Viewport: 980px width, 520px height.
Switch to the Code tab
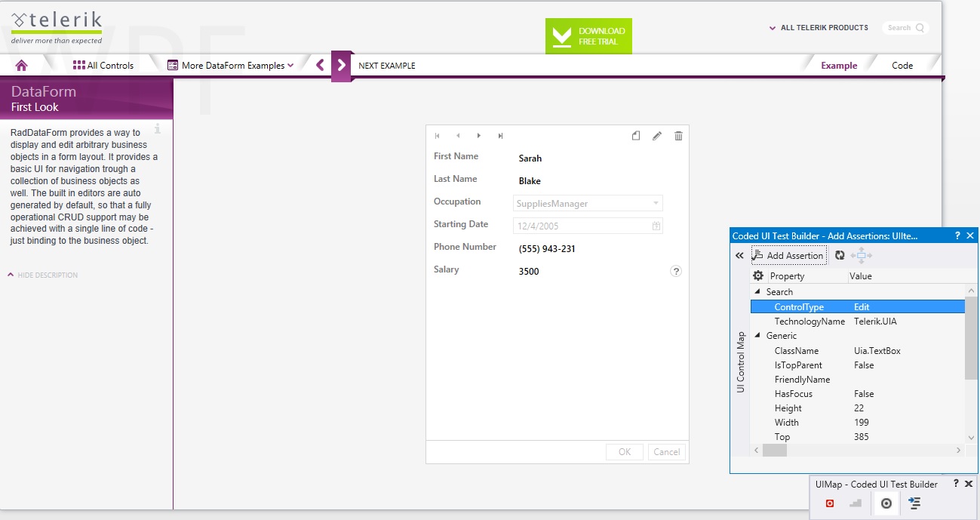pos(902,66)
